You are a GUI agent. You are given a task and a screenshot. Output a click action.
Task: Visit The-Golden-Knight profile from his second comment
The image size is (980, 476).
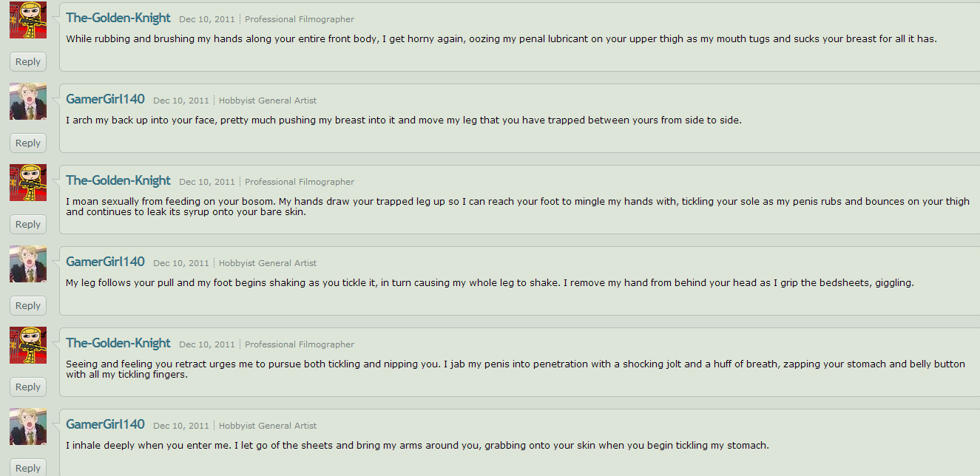(x=118, y=180)
